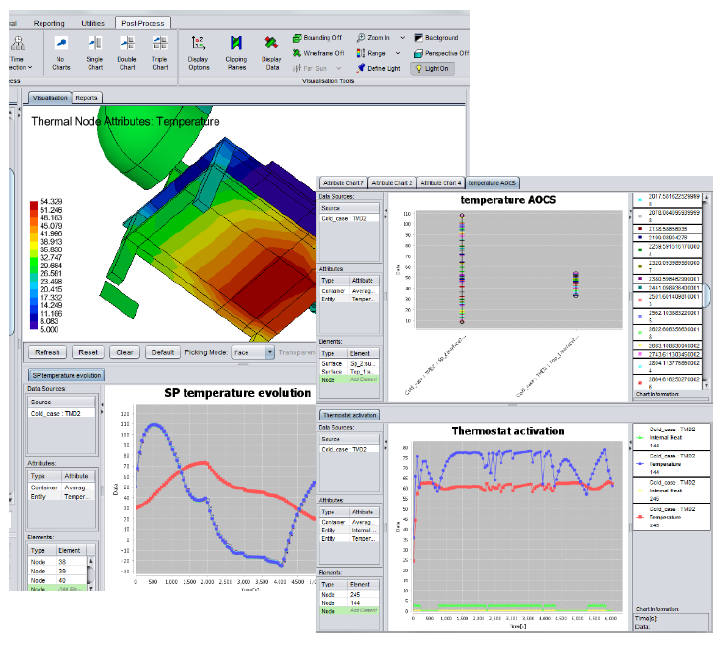Select Cold_case TMD2 source in temperature AOCS panel
The height and width of the screenshot is (651, 722).
click(x=349, y=219)
